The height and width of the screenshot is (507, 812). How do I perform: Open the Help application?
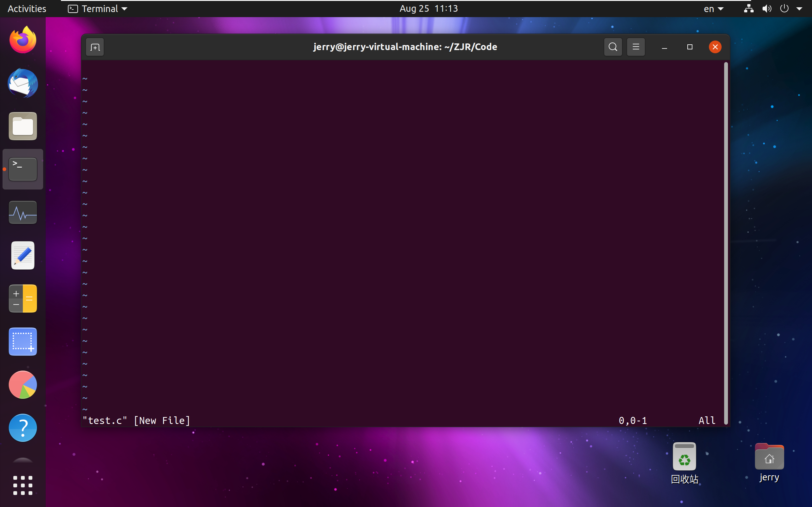23,427
